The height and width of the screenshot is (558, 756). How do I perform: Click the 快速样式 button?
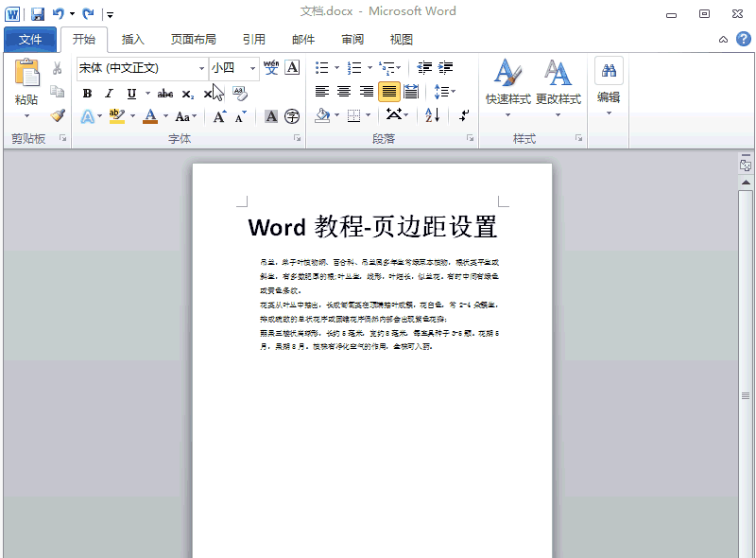(x=507, y=83)
